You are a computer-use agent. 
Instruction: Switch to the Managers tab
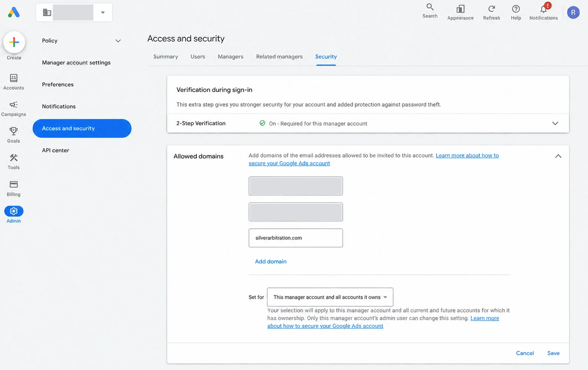click(231, 57)
